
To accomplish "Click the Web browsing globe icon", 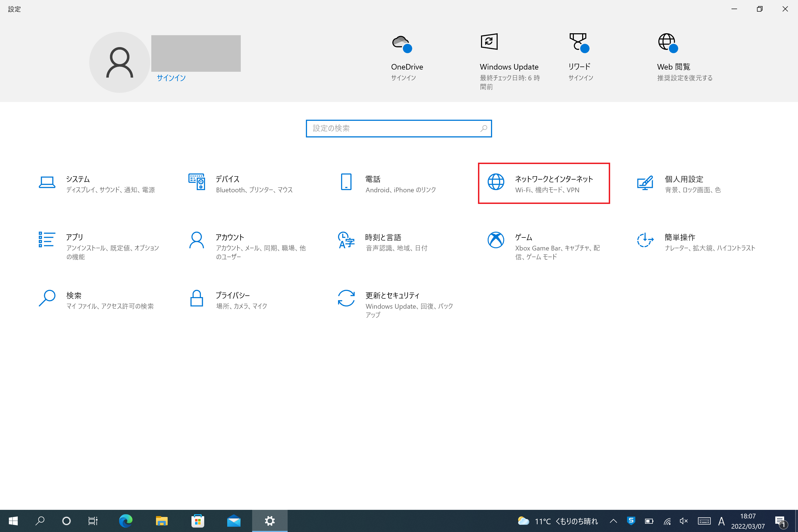I will [668, 43].
